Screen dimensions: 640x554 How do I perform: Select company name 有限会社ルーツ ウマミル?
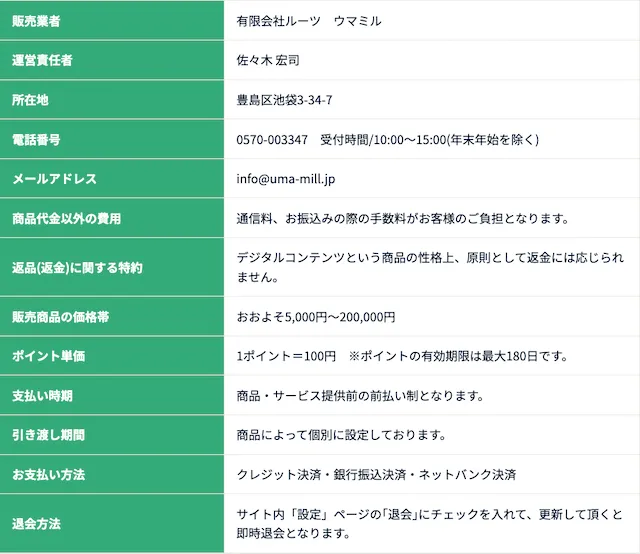point(308,20)
